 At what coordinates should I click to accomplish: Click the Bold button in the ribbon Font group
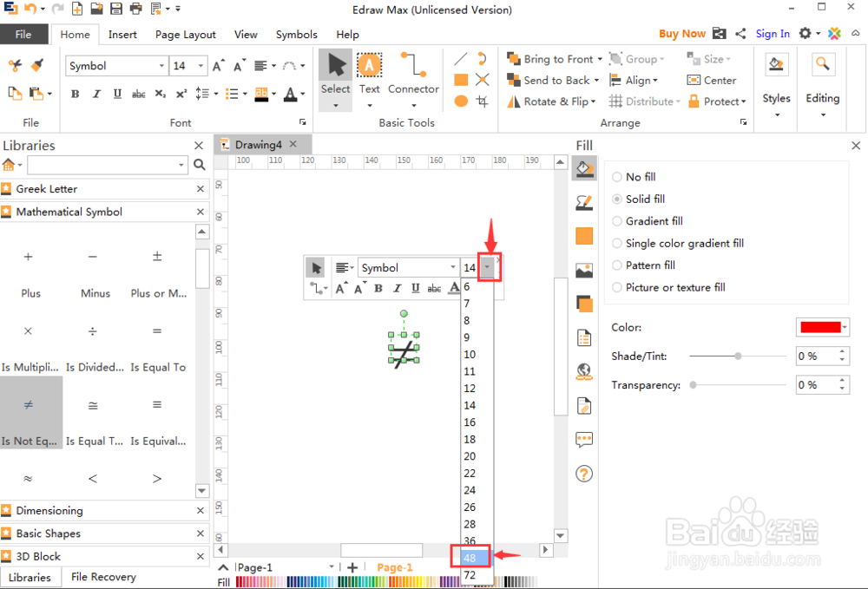[76, 94]
